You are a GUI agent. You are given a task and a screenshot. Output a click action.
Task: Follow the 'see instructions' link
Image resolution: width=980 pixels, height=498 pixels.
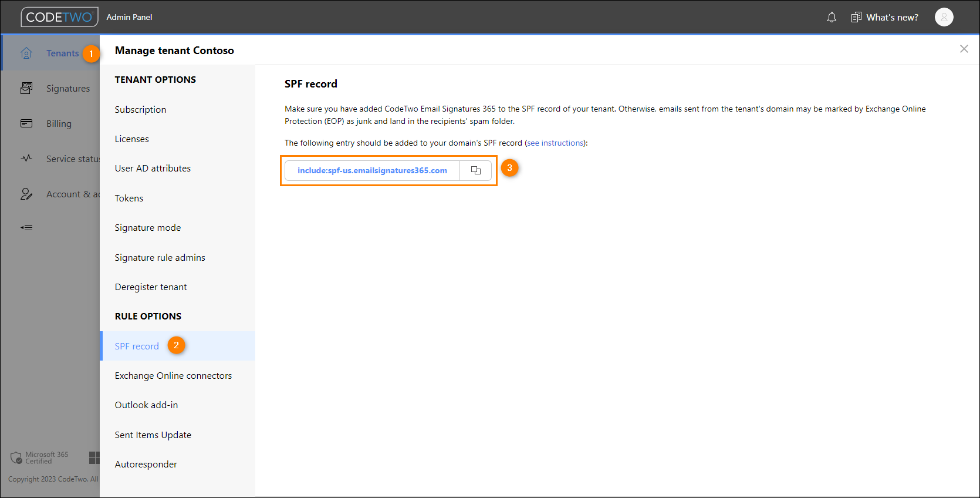tap(555, 143)
